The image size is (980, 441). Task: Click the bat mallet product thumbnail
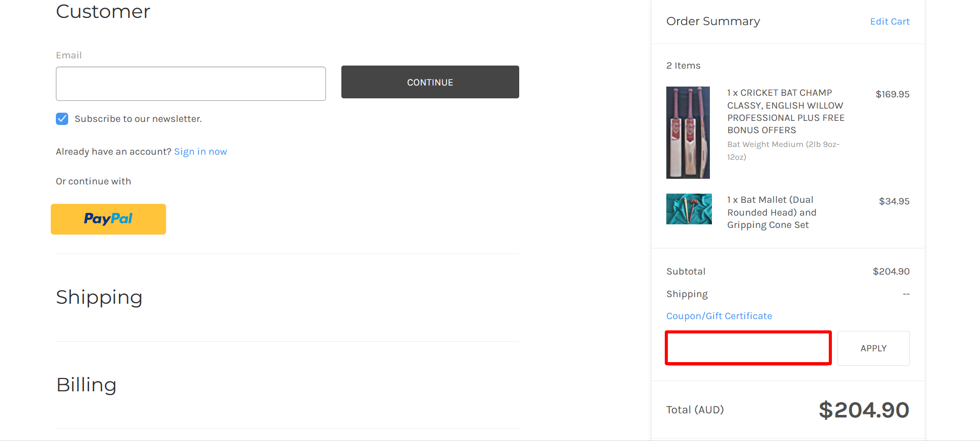point(689,209)
